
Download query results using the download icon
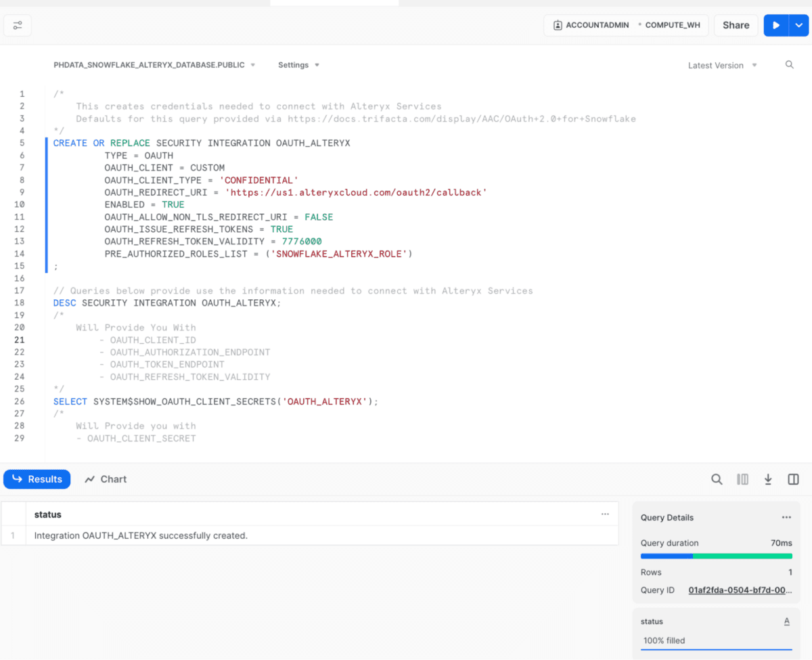point(768,479)
